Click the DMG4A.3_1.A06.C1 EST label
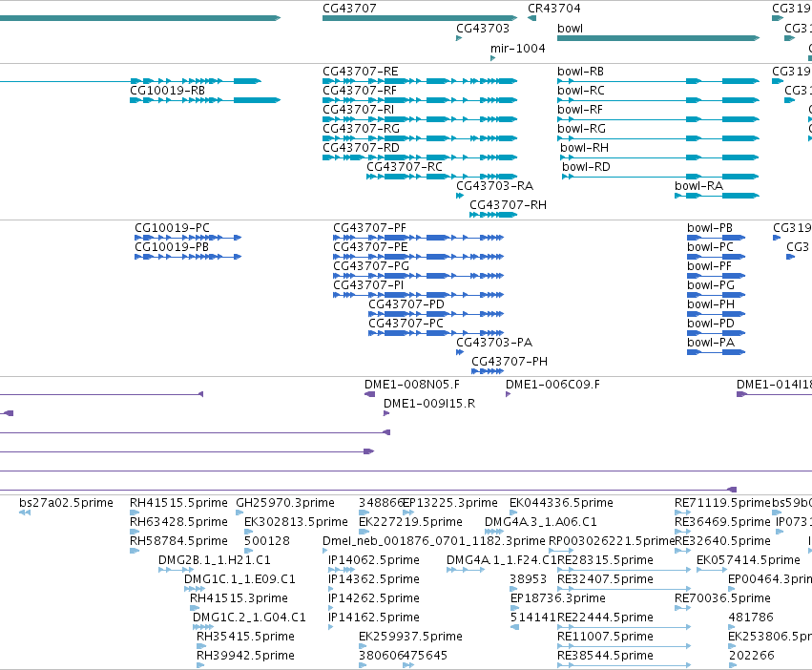This screenshot has width=812, height=670. coord(541,522)
